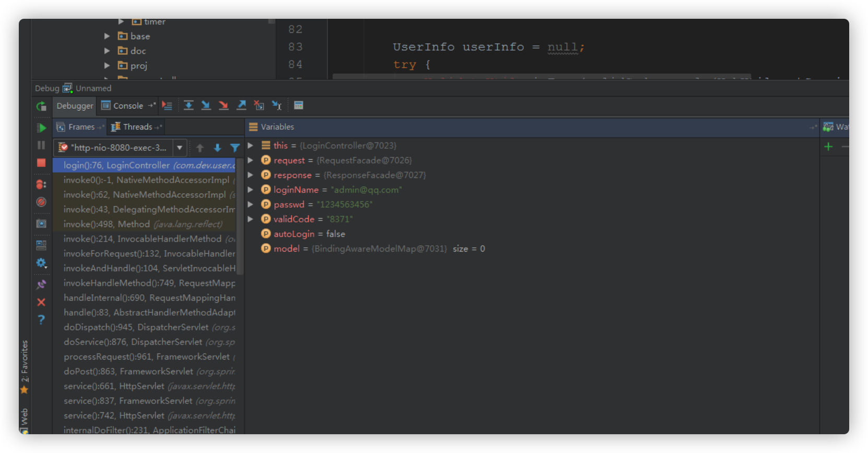Screen dimensions: 868x453
Task: Open View Breakpoints dialog
Action: click(41, 184)
